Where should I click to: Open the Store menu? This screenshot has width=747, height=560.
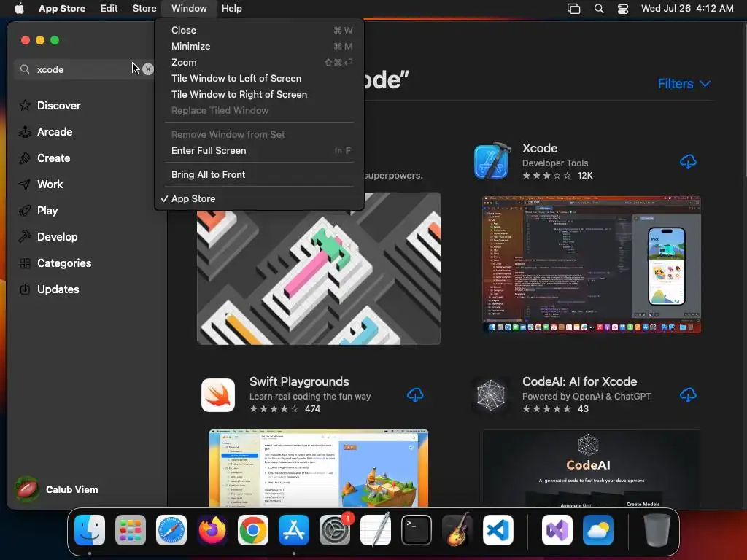pos(144,8)
